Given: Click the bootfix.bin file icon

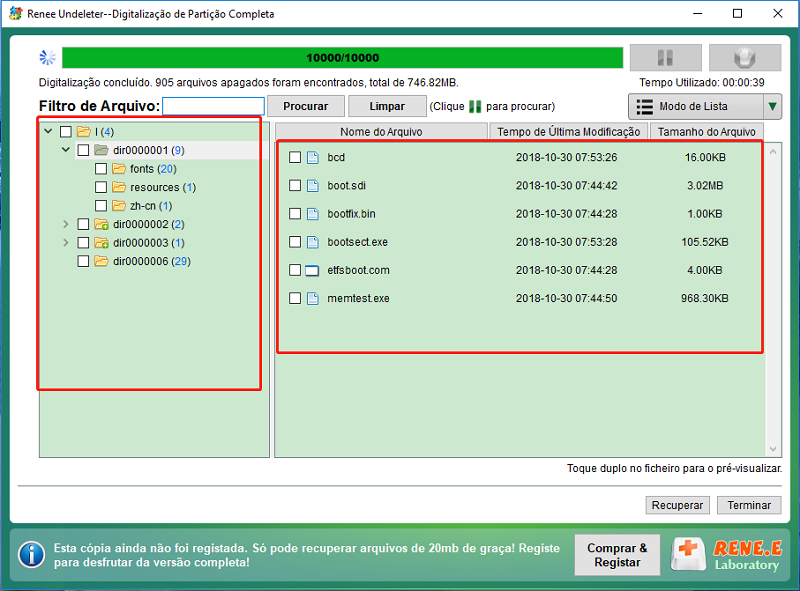Looking at the screenshot, I should [x=313, y=213].
